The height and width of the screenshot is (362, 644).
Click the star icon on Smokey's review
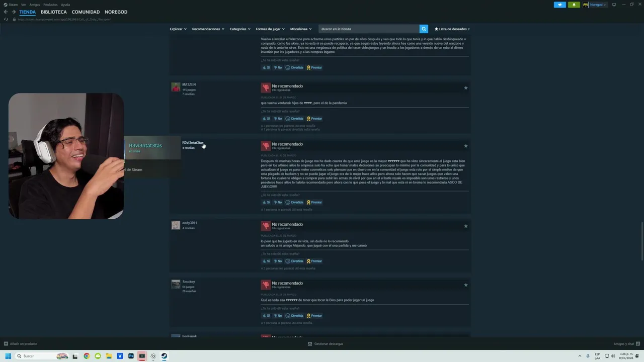[x=465, y=285]
